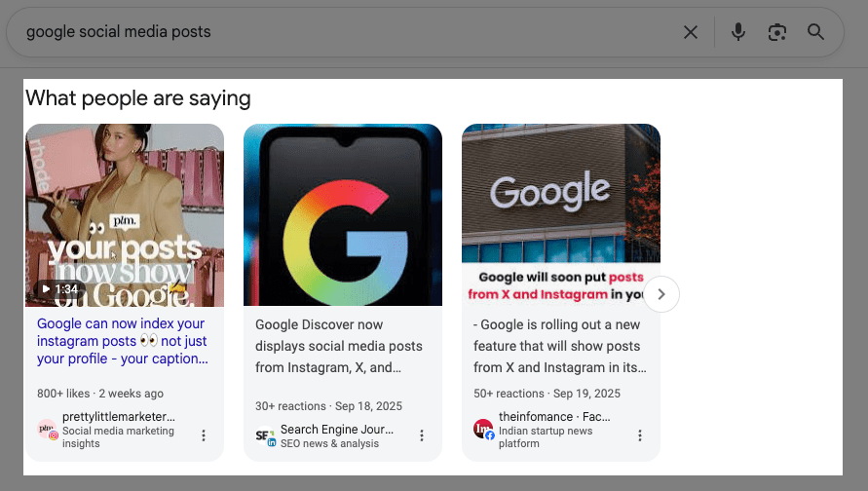Open "Google is rolling out a new feature" post
Screen dimensions: 868x491
coord(558,346)
